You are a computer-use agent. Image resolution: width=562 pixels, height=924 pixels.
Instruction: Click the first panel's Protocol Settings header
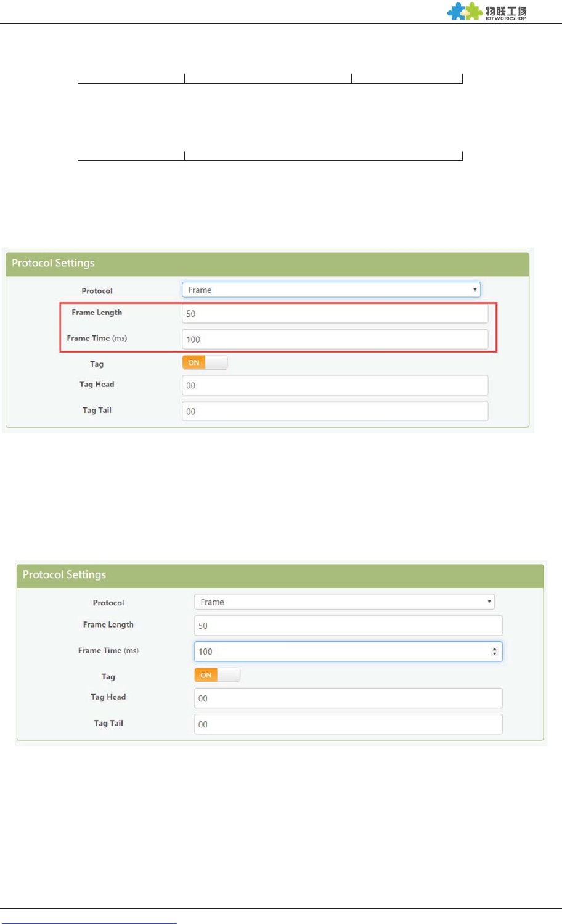click(267, 264)
